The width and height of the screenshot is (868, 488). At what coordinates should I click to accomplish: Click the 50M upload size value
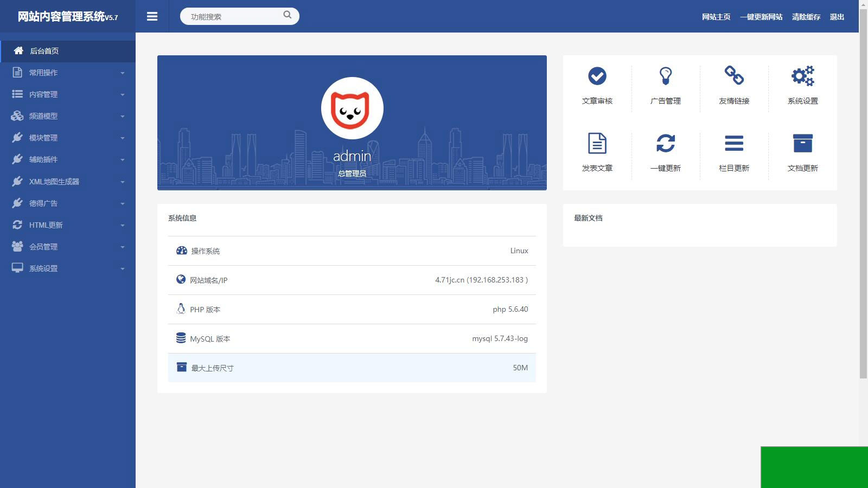click(x=520, y=368)
